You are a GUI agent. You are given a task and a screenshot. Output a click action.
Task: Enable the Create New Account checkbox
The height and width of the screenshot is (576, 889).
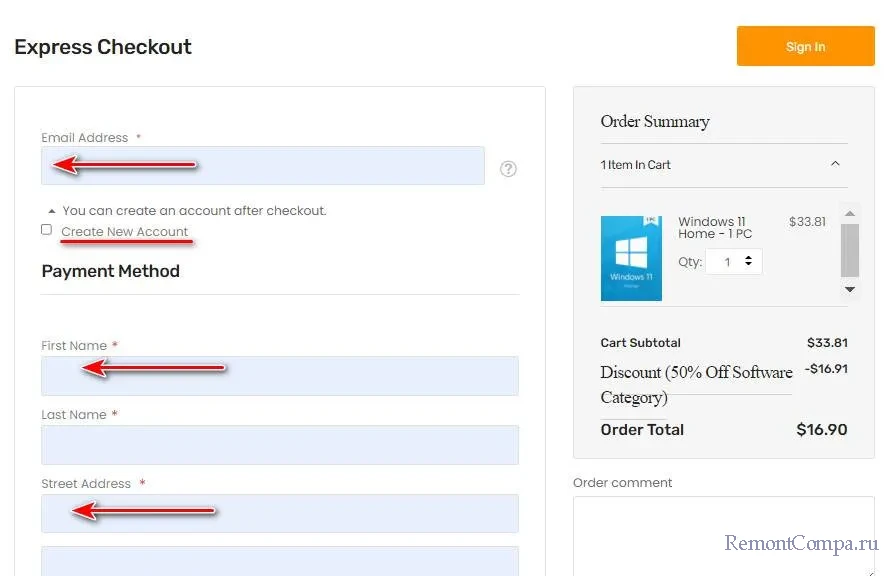(46, 230)
